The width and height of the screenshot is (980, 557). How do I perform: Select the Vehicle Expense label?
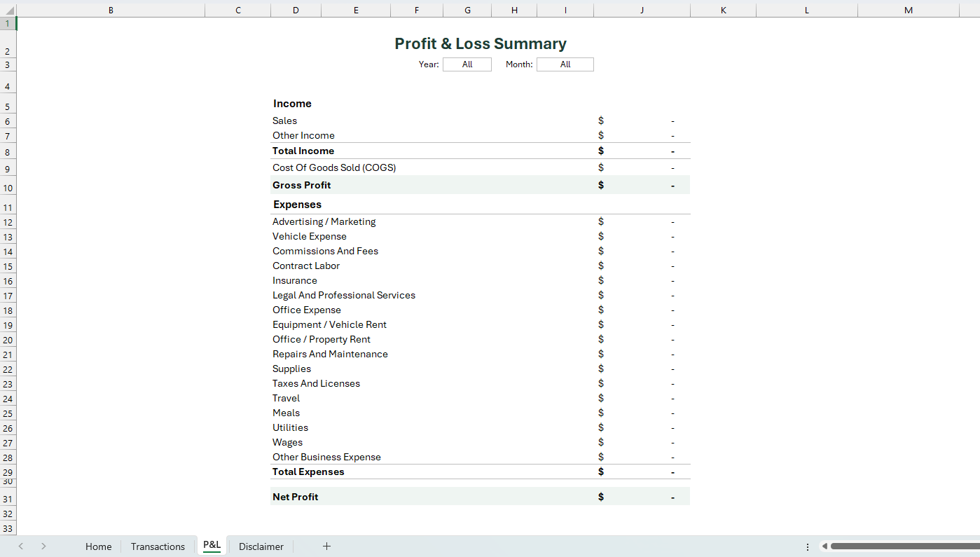[x=309, y=236]
